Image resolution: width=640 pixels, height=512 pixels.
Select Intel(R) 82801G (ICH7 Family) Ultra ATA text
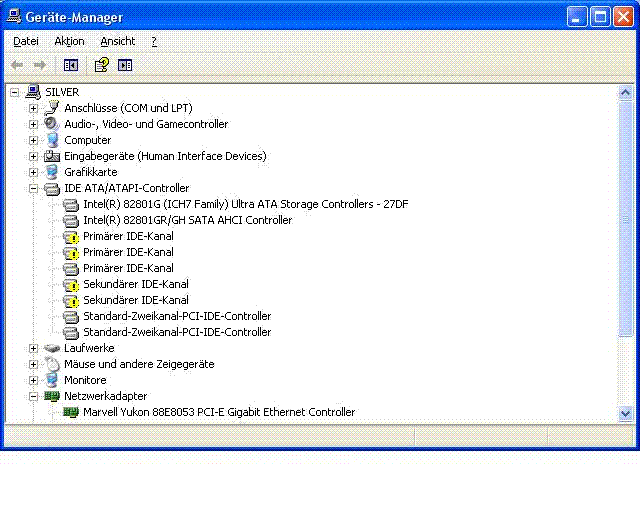(x=245, y=204)
